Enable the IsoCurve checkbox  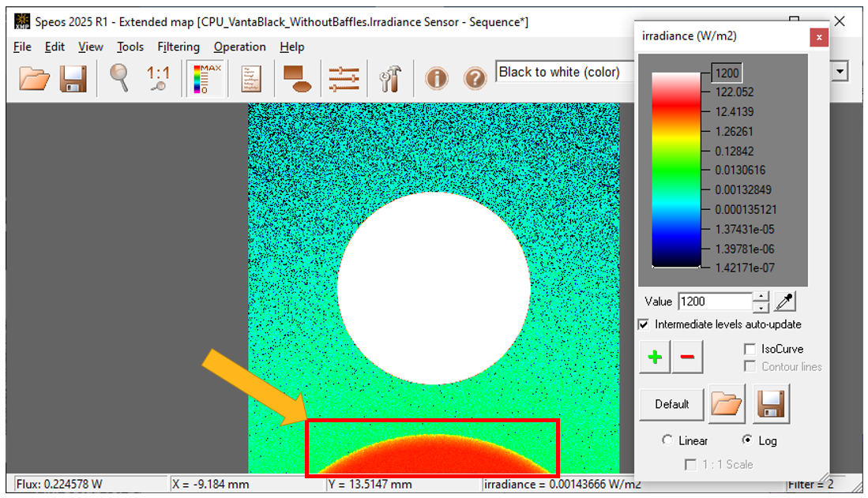(750, 349)
